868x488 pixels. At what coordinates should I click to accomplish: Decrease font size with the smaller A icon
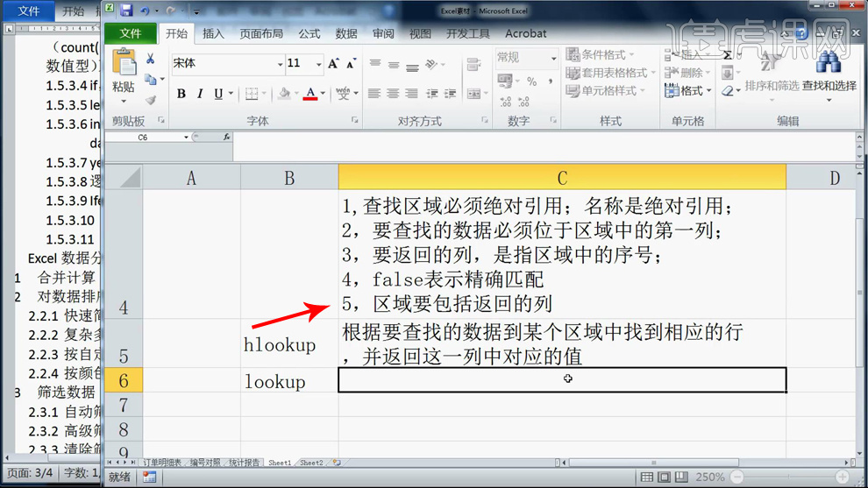(351, 64)
